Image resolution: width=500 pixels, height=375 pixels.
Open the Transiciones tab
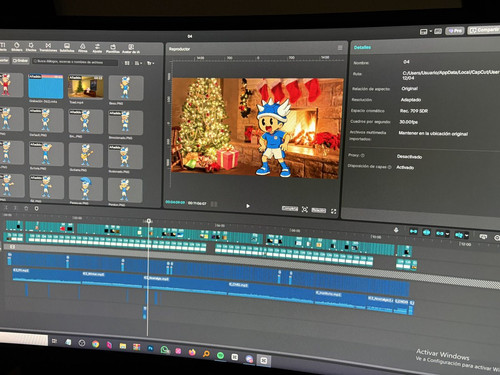48,47
